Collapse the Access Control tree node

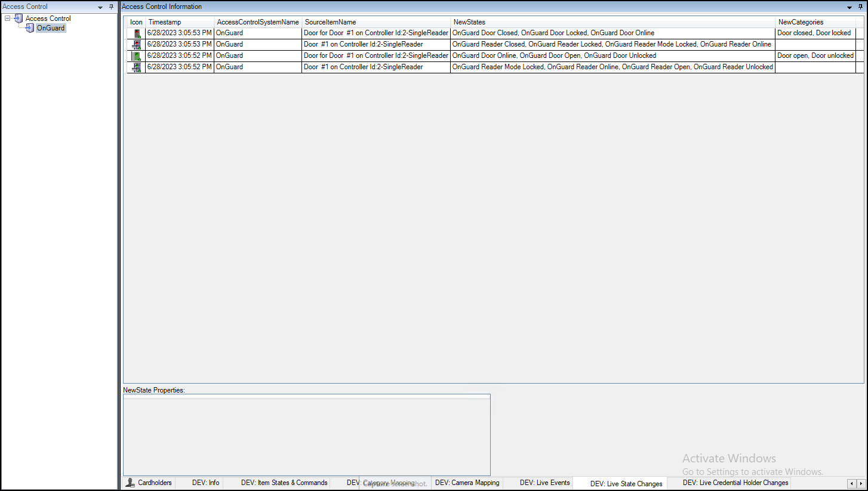point(6,18)
